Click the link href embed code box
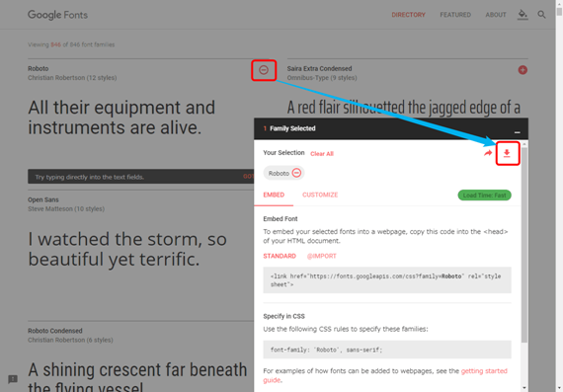The width and height of the screenshot is (563, 392). tap(387, 280)
